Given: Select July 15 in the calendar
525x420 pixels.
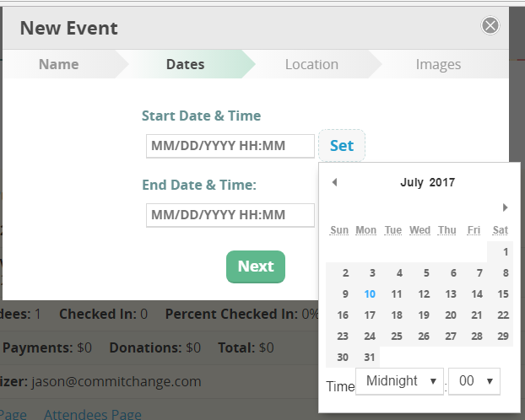Looking at the screenshot, I should [504, 294].
